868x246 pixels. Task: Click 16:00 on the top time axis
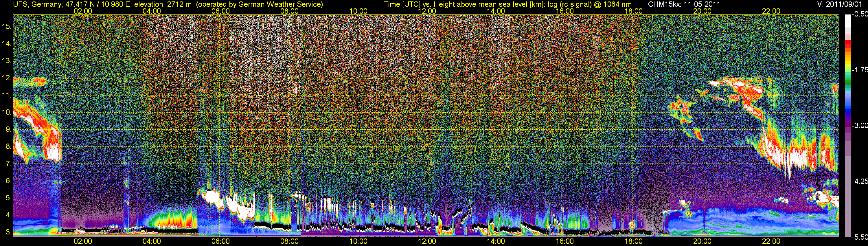point(565,11)
